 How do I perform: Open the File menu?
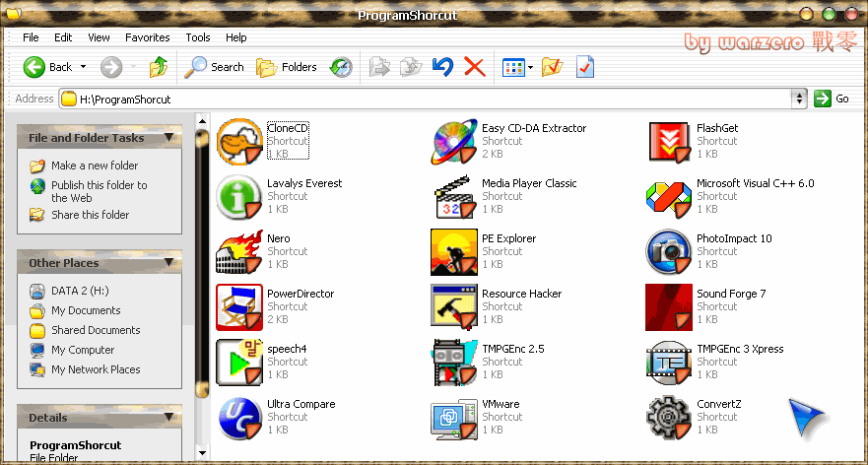pos(31,37)
